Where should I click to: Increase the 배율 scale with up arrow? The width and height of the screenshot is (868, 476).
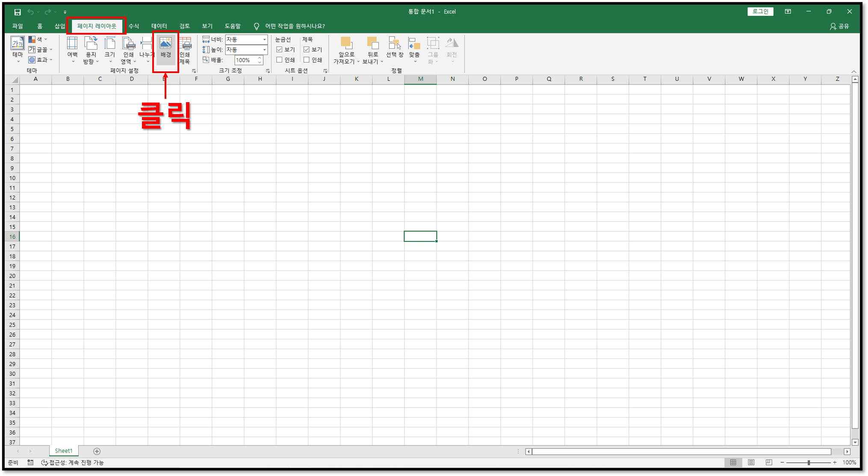(x=260, y=58)
